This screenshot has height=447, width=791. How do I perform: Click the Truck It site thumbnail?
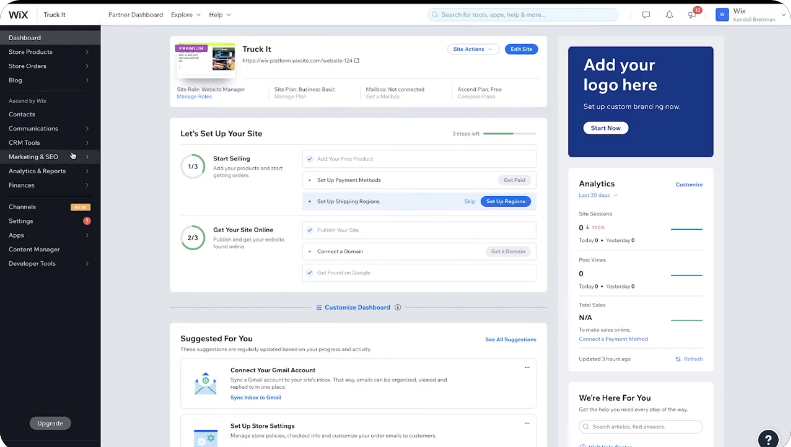pos(206,60)
